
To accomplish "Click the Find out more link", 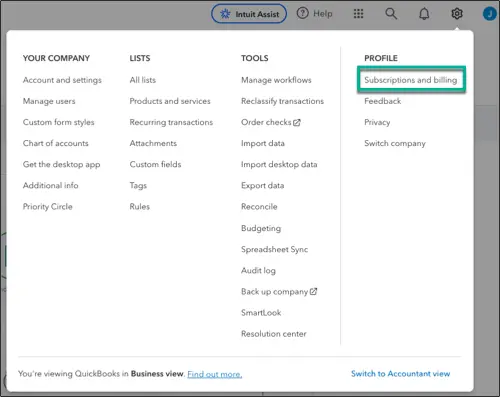I will point(215,374).
